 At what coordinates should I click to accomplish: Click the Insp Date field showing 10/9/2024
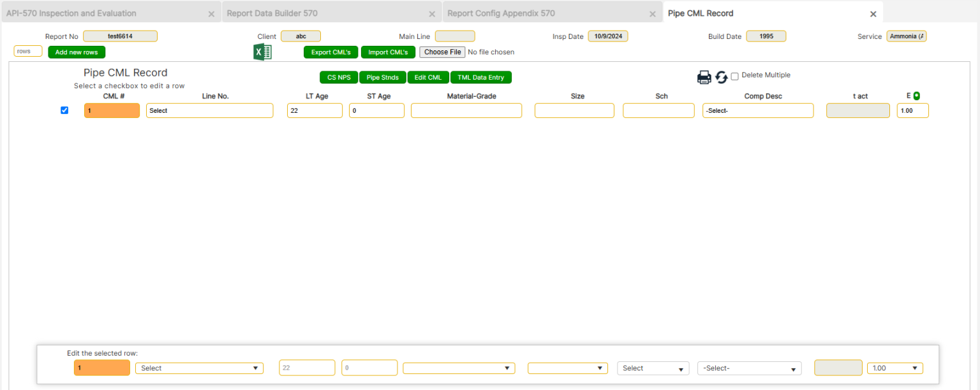(608, 36)
